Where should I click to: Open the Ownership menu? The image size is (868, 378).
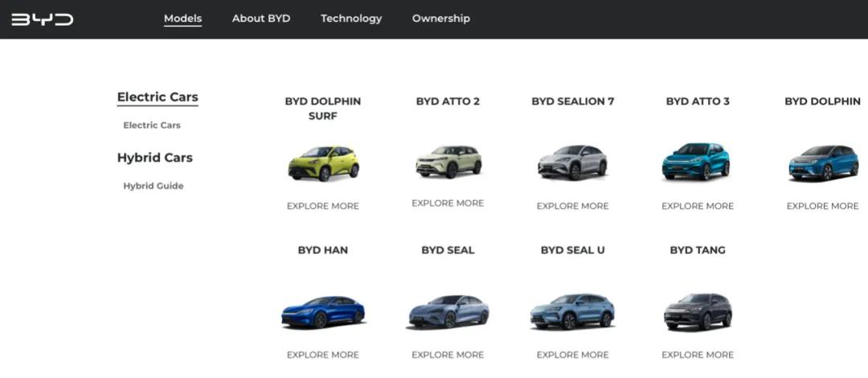click(x=441, y=18)
